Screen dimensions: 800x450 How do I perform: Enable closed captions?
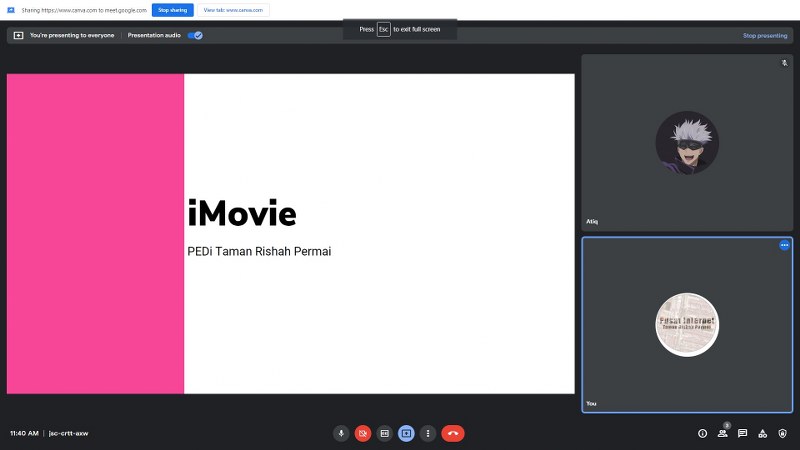point(385,433)
